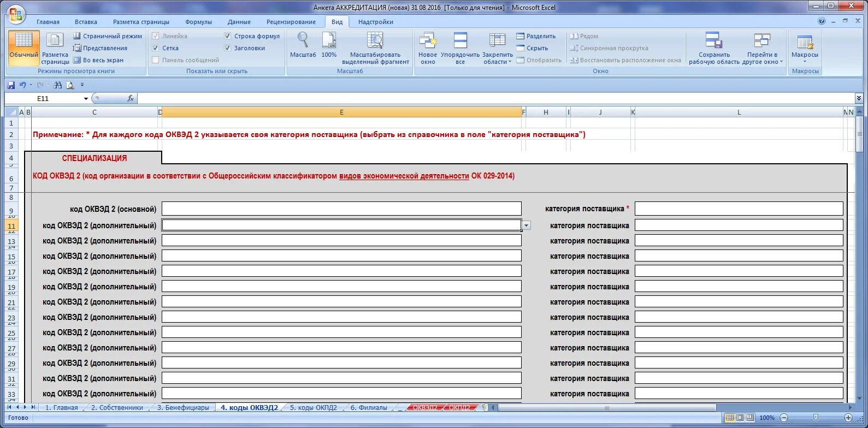This screenshot has width=868, height=428.
Task: Expand the formula bar chevron
Action: 859,98
